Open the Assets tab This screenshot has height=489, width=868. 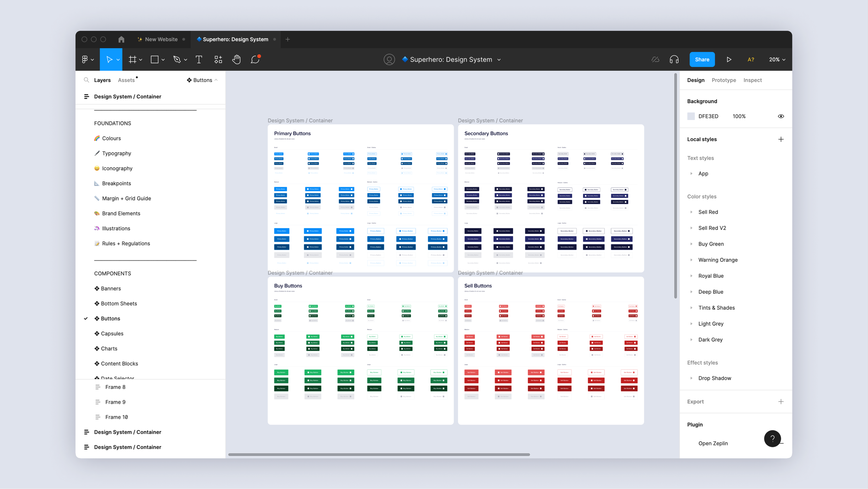tap(126, 80)
